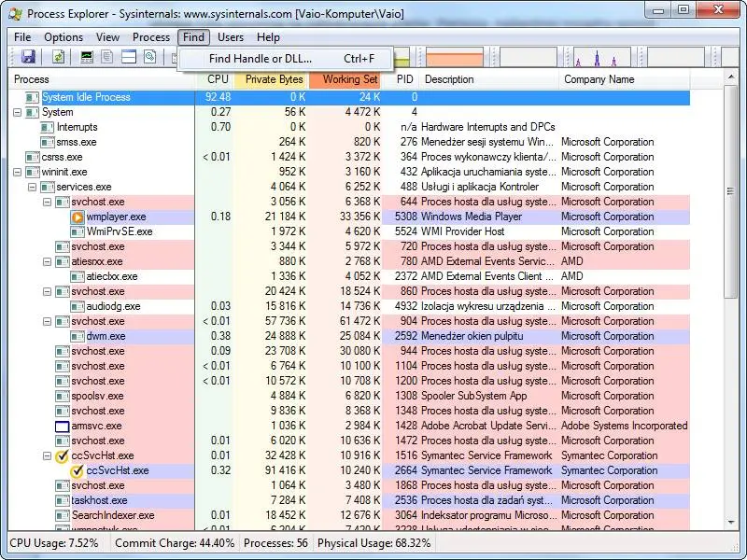Click the wmplayer.exe orange play icon
Screen dimensions: 747x560
pos(78,217)
